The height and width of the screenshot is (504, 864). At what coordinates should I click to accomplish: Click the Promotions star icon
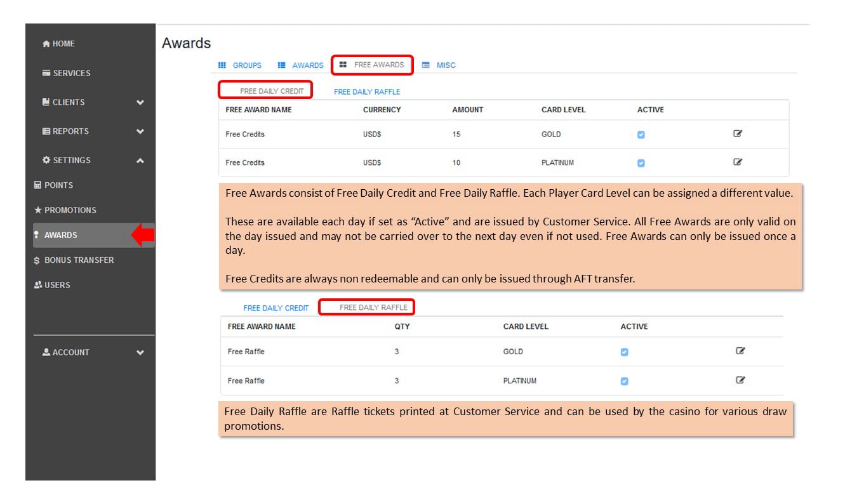37,210
